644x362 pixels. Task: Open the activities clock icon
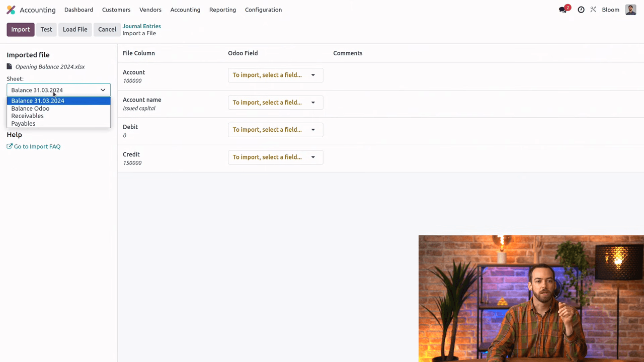pyautogui.click(x=581, y=10)
